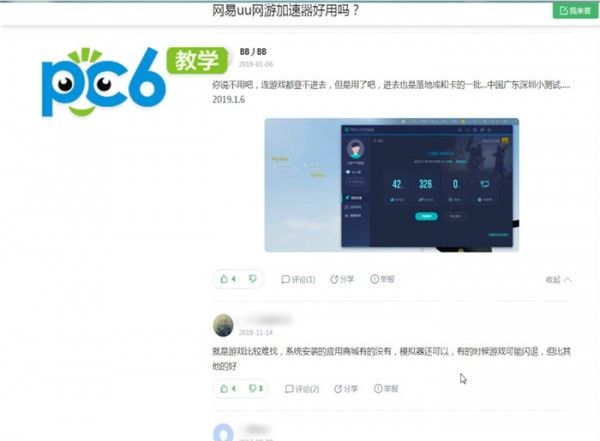Share the first answer via 分享
This screenshot has height=441, width=600.
(x=342, y=279)
